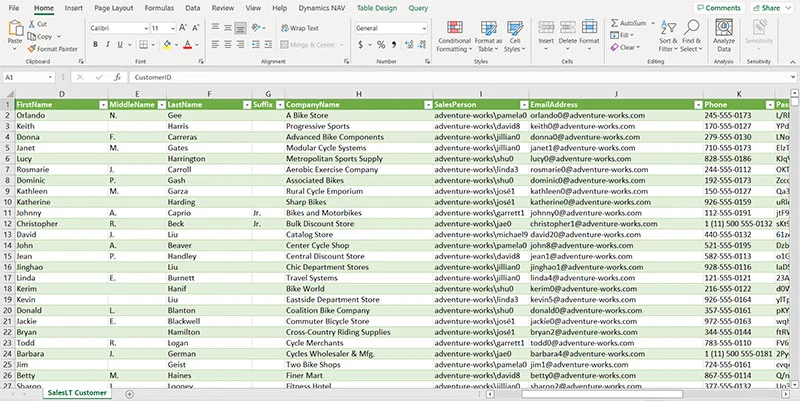The width and height of the screenshot is (800, 401).
Task: Open the Name Box dropdown arrow
Action: [x=50, y=78]
